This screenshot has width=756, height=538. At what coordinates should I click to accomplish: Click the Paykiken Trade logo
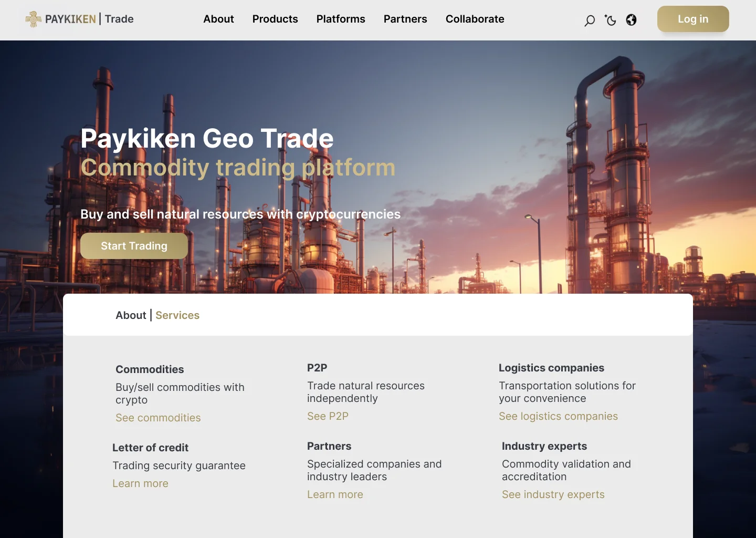coord(80,19)
